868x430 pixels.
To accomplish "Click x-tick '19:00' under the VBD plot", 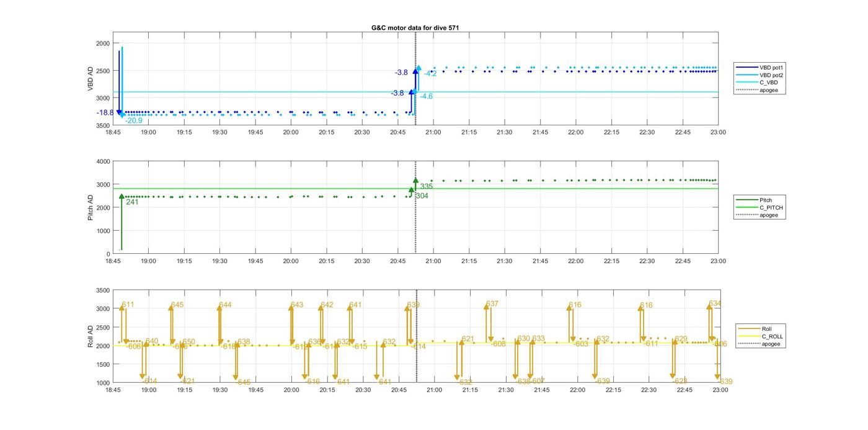I will point(148,132).
